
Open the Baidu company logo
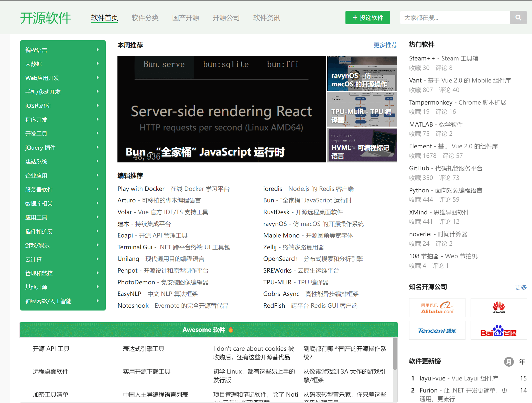(498, 330)
